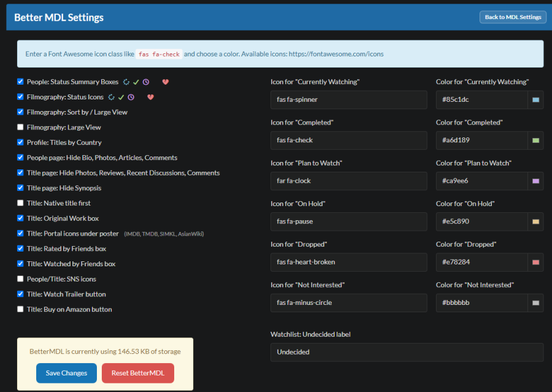Click the heart icon next to Filmography Status Icons
This screenshot has height=392, width=552.
click(x=151, y=97)
